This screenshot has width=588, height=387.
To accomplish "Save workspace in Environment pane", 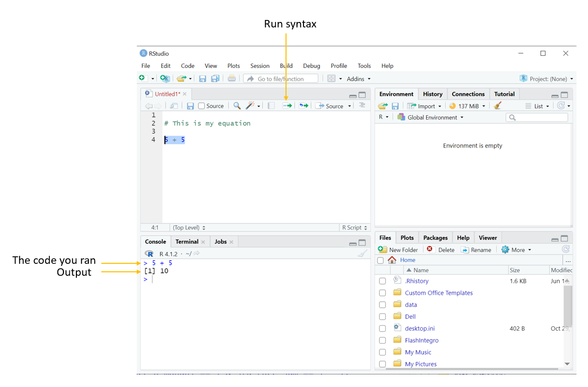I will pos(395,106).
